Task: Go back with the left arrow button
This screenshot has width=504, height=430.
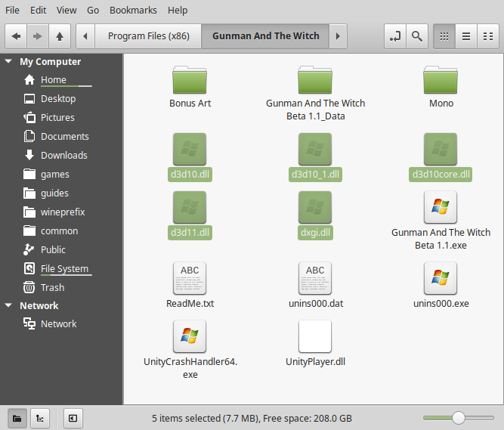Action: 16,36
